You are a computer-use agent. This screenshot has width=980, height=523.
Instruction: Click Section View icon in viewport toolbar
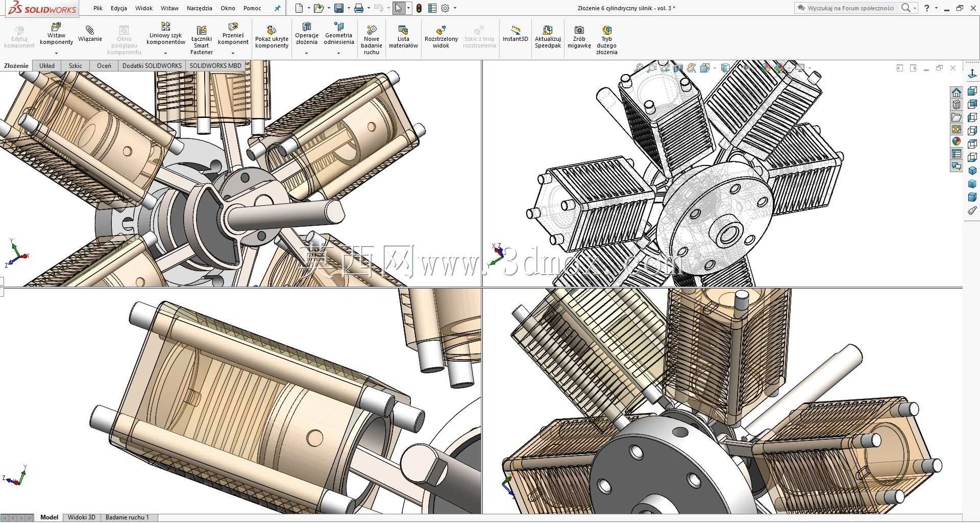tap(678, 68)
